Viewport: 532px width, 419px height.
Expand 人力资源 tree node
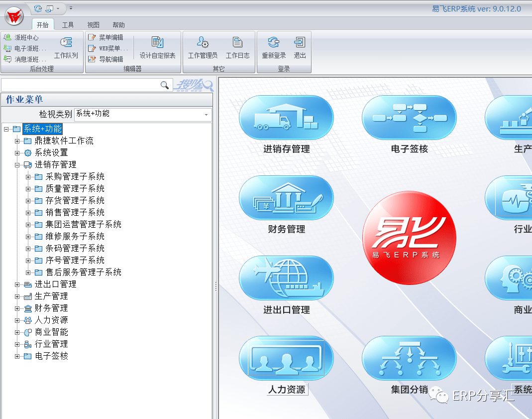17,320
